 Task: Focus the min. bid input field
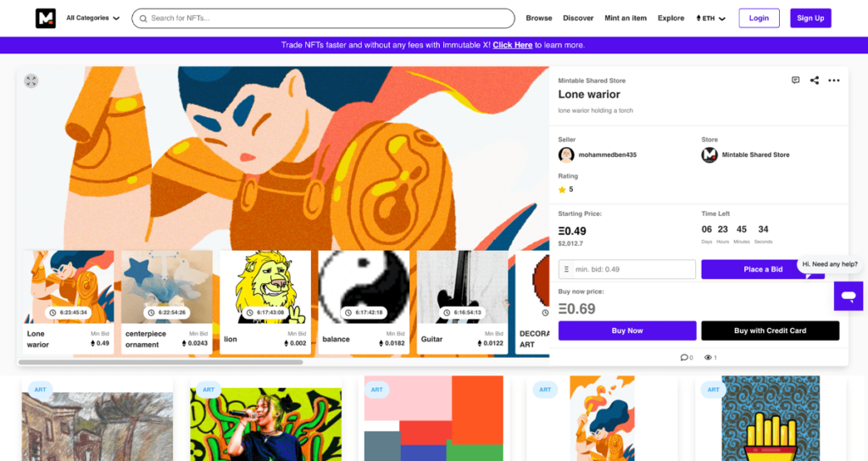pos(626,269)
